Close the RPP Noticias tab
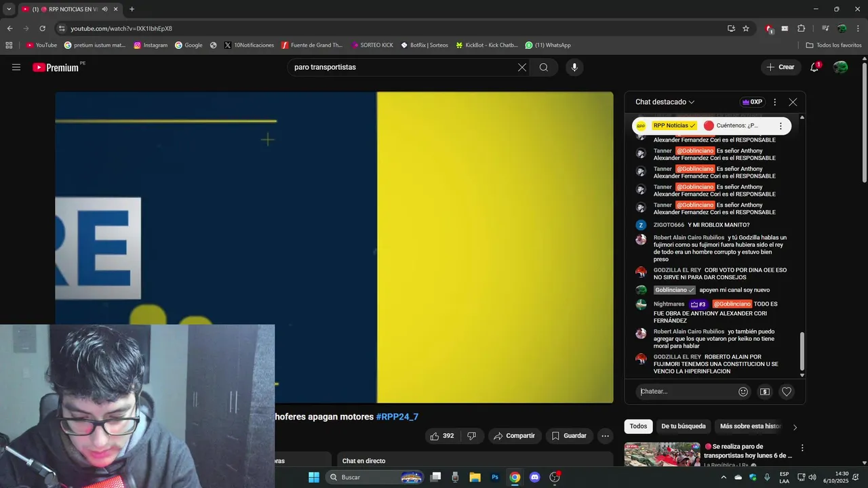 tap(115, 9)
